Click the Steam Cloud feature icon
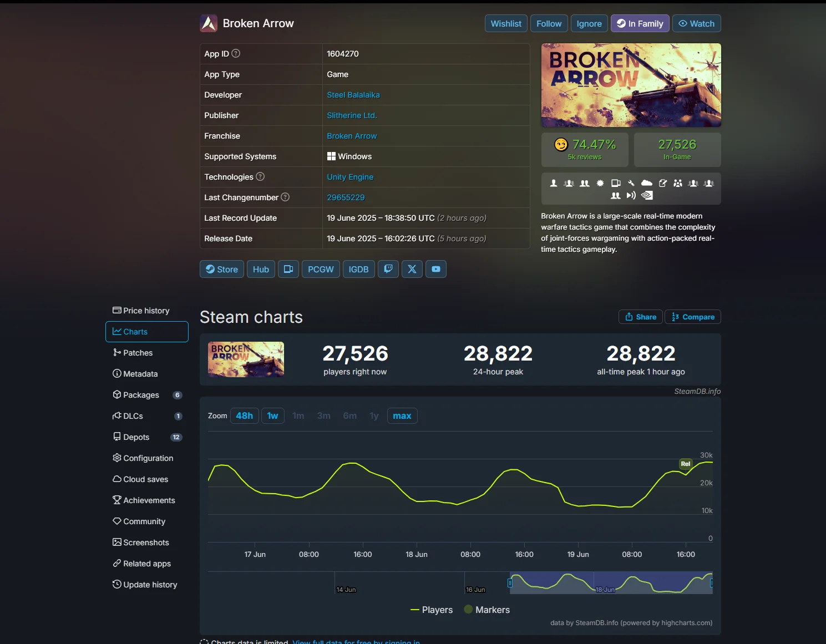Image resolution: width=826 pixels, height=644 pixels. tap(647, 183)
